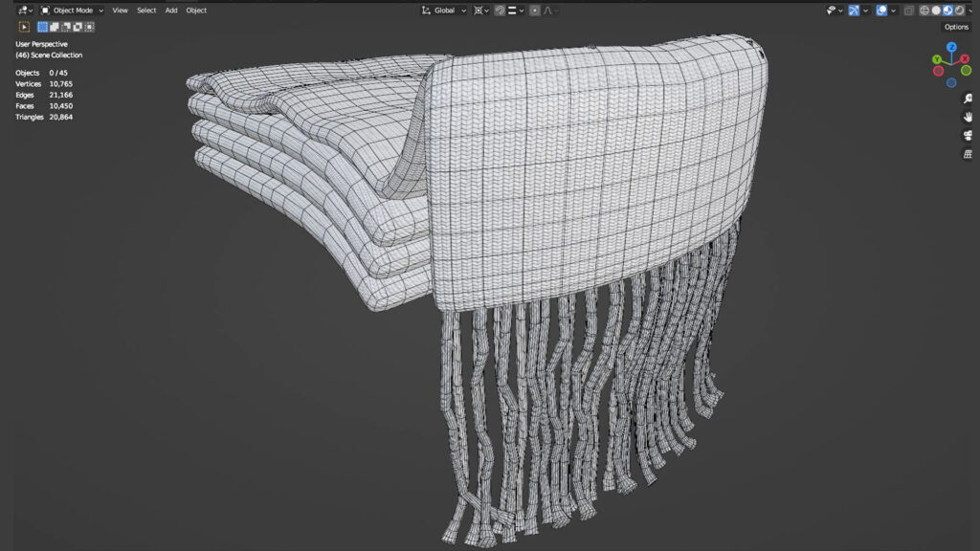Open the View menu

[120, 11]
